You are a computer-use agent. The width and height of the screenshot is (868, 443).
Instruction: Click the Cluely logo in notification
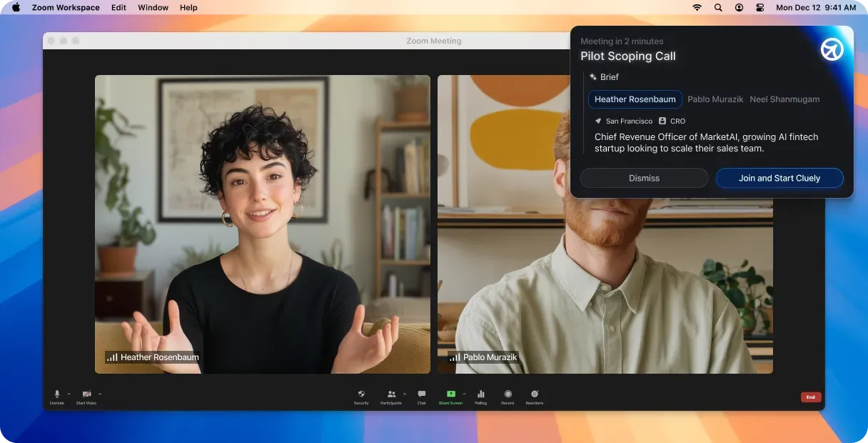[832, 49]
